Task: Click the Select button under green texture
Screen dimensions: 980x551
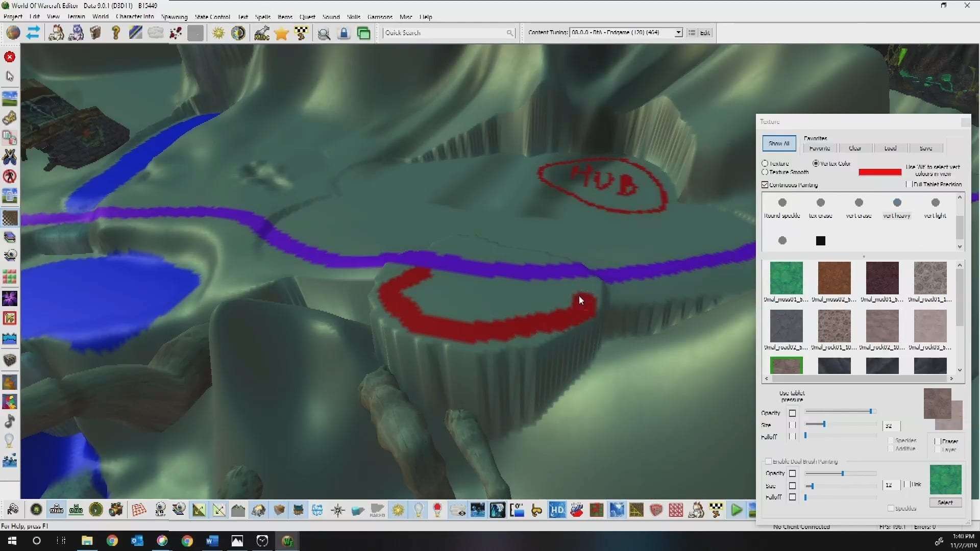Action: (945, 503)
